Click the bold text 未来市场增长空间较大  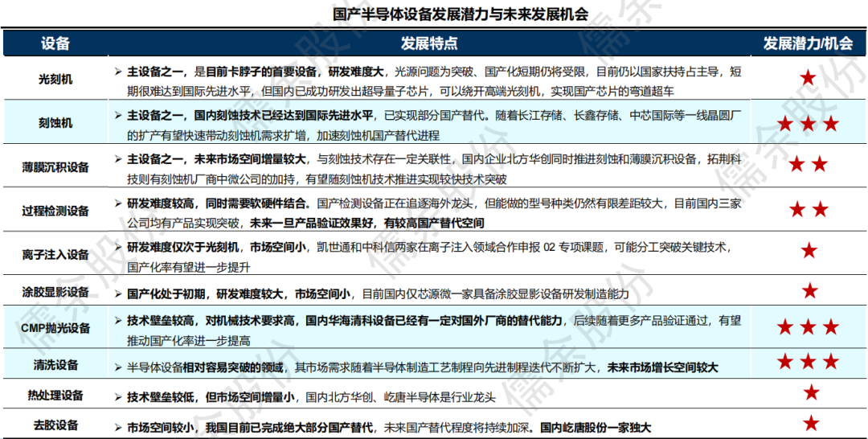click(662, 367)
